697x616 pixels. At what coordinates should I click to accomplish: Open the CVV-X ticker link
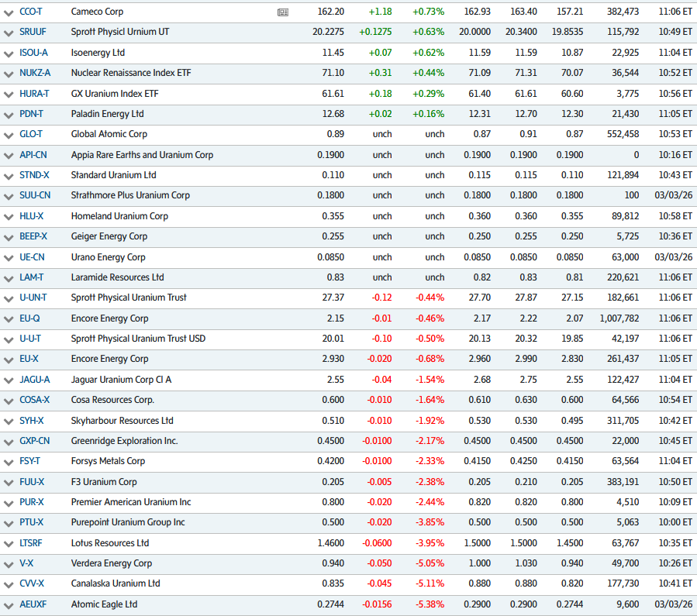coord(32,583)
